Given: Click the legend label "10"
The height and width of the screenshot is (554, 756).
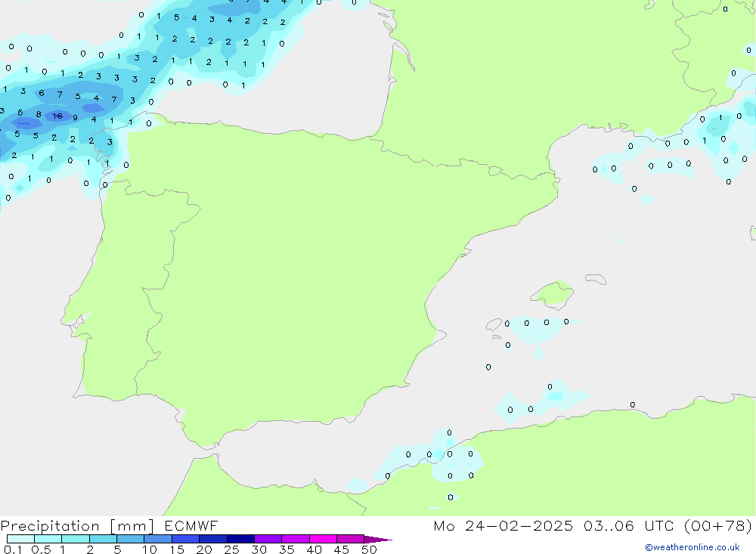Looking at the screenshot, I should [150, 549].
